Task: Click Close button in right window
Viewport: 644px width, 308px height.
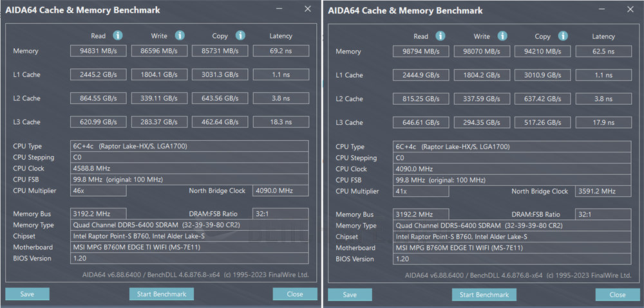Action: [618, 294]
